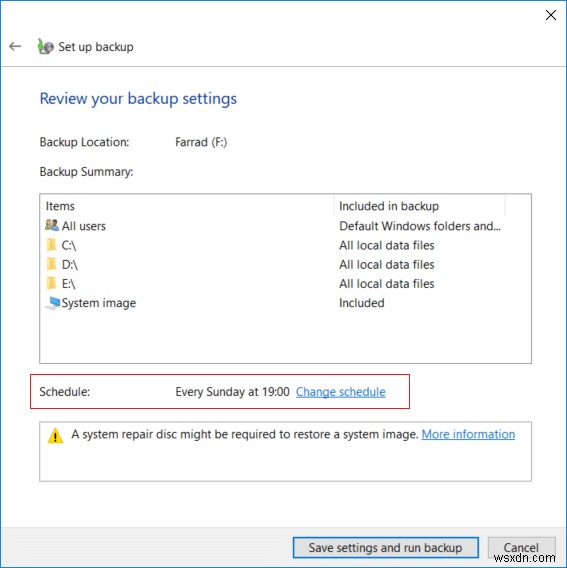Click the system repair disc warning text
This screenshot has height=568, width=567.
pos(245,434)
